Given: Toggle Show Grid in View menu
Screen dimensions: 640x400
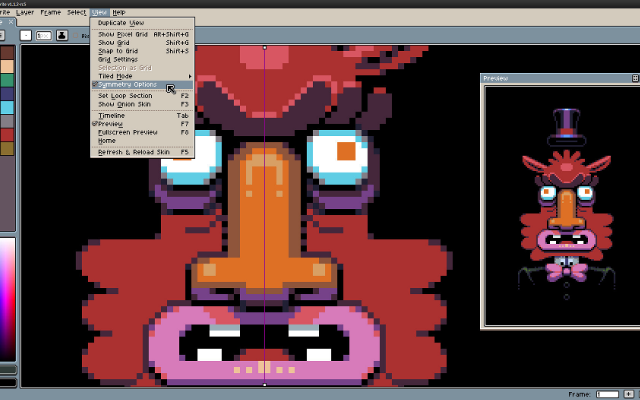Looking at the screenshot, I should [x=142, y=43].
